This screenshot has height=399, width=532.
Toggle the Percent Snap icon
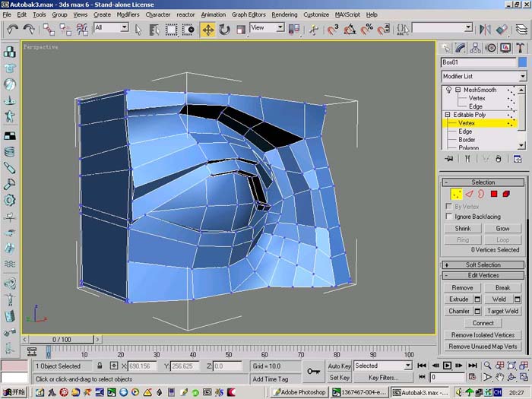[x=367, y=30]
